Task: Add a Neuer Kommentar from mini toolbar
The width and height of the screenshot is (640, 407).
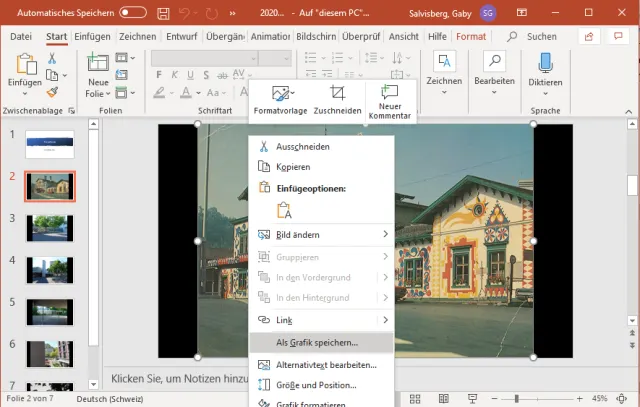Action: (x=389, y=93)
